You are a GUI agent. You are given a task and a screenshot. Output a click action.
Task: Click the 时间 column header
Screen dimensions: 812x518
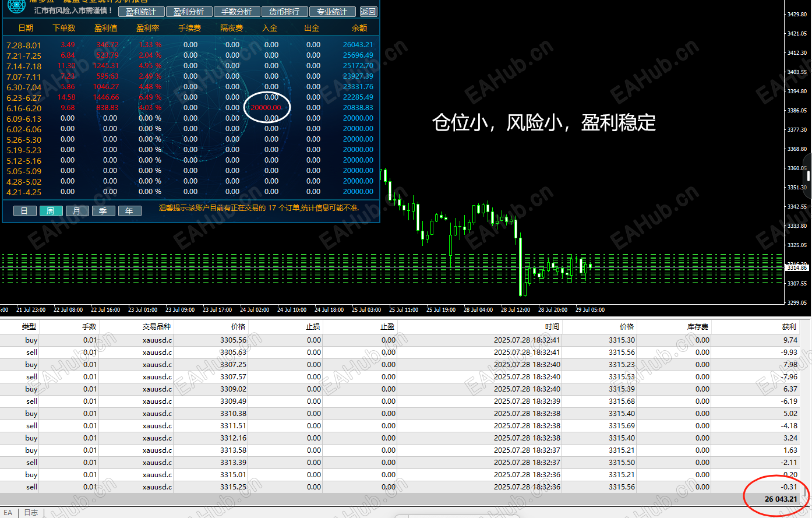[552, 327]
